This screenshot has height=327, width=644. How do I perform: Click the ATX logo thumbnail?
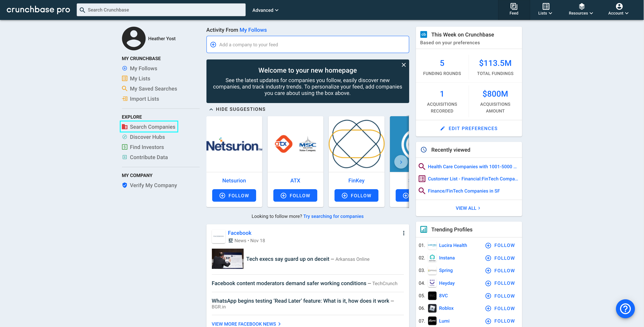coord(295,144)
